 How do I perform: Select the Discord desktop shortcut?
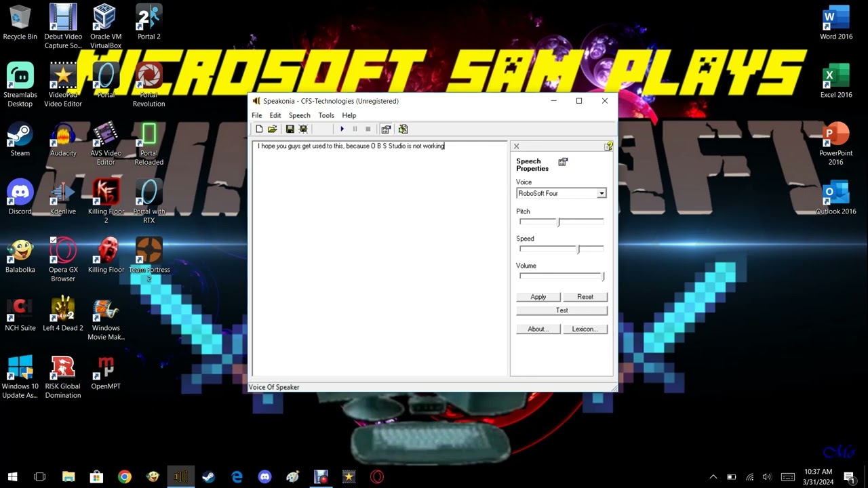point(20,197)
